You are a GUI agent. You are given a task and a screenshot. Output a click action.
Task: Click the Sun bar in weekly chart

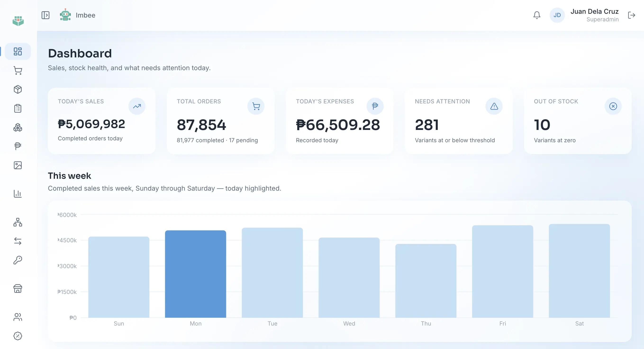coord(119,277)
